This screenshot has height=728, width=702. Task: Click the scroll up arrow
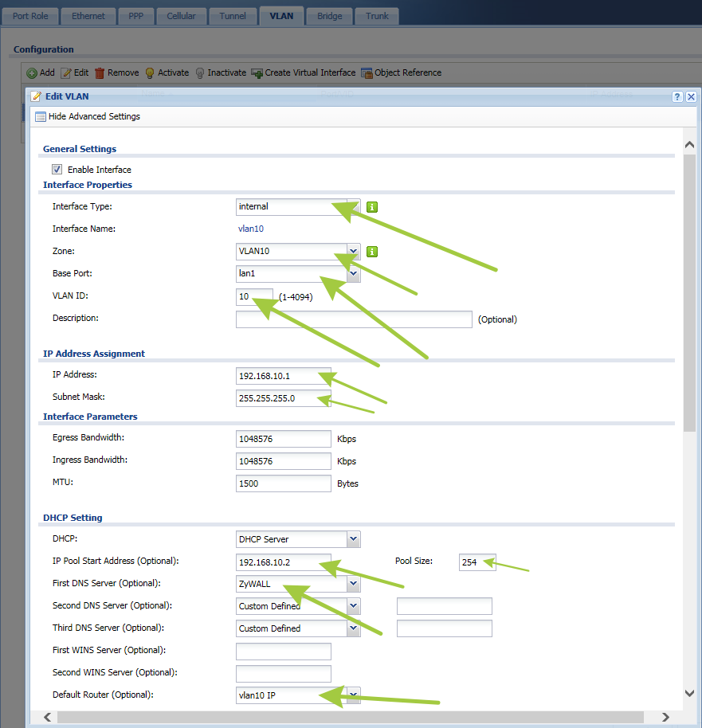(x=689, y=145)
